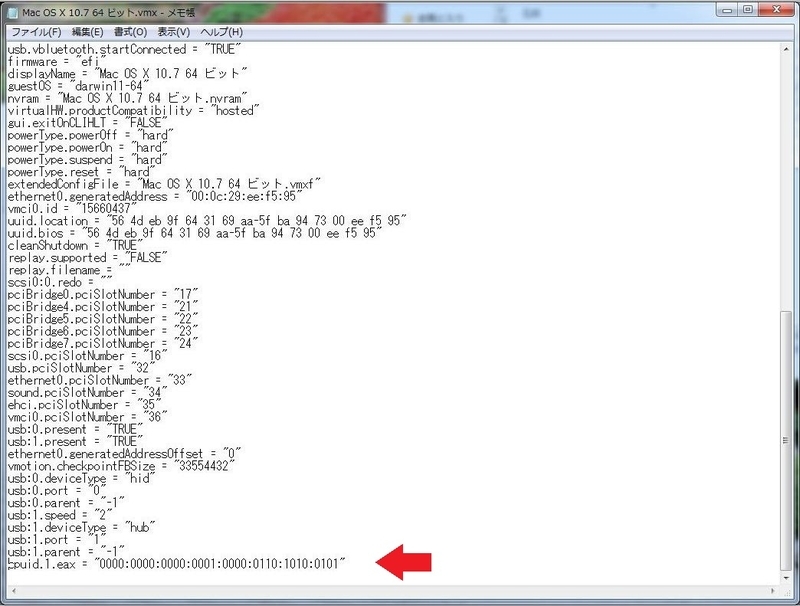Image resolution: width=800 pixels, height=606 pixels.
Task: Minimize the Notepad window
Action: [x=728, y=10]
